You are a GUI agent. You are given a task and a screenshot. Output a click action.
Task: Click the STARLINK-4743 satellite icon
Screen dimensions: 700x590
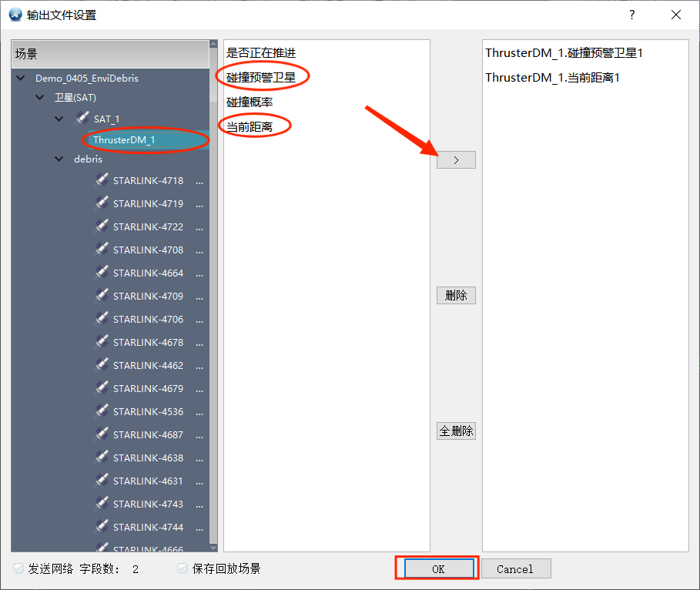pos(102,504)
